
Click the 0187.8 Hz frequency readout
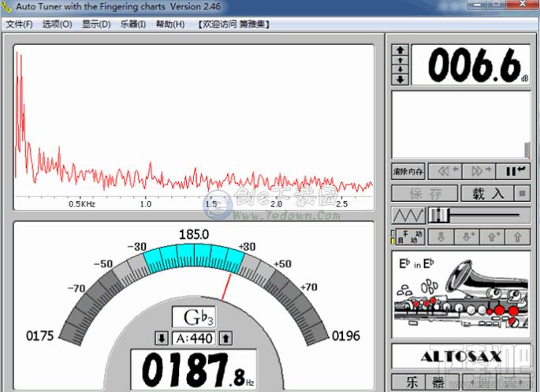pyautogui.click(x=194, y=370)
